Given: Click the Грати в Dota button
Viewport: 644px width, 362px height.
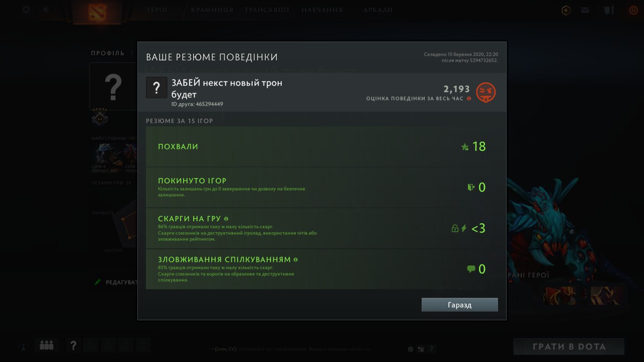Looking at the screenshot, I should click(569, 346).
